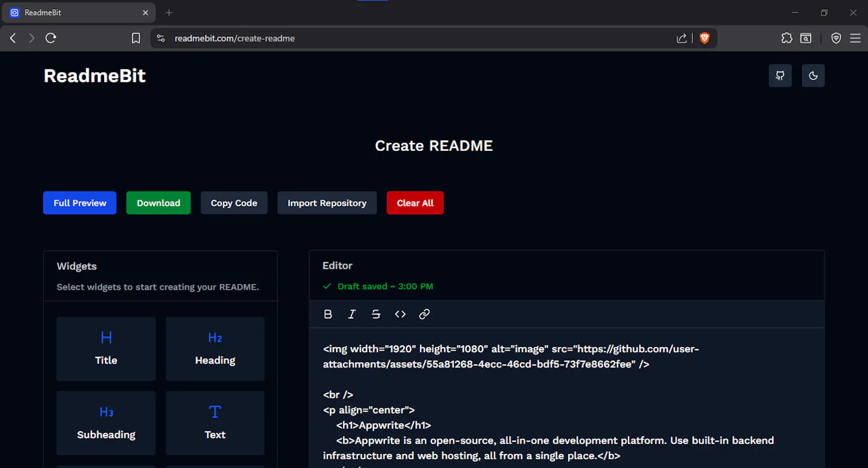Open the Full Preview
Image resolution: width=868 pixels, height=468 pixels.
click(x=80, y=203)
